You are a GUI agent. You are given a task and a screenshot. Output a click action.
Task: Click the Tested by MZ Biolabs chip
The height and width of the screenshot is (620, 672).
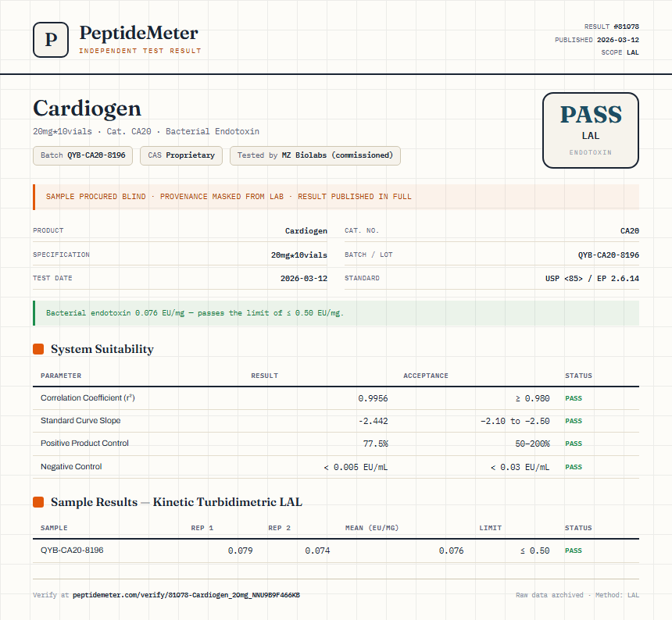[x=315, y=155]
